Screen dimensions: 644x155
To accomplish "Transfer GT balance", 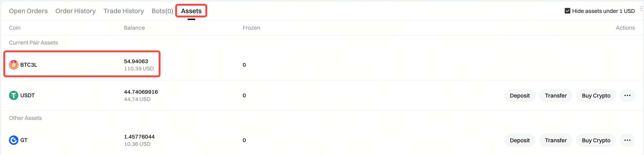I will [x=555, y=140].
